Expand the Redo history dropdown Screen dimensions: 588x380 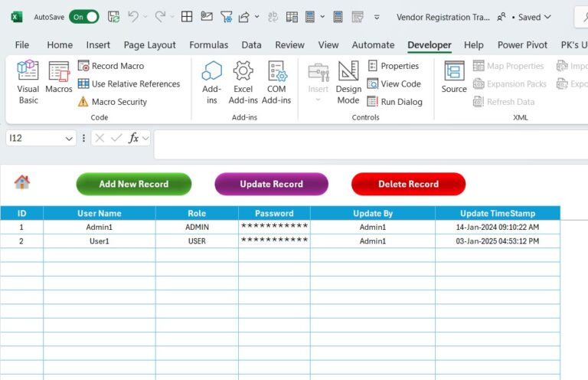click(172, 17)
